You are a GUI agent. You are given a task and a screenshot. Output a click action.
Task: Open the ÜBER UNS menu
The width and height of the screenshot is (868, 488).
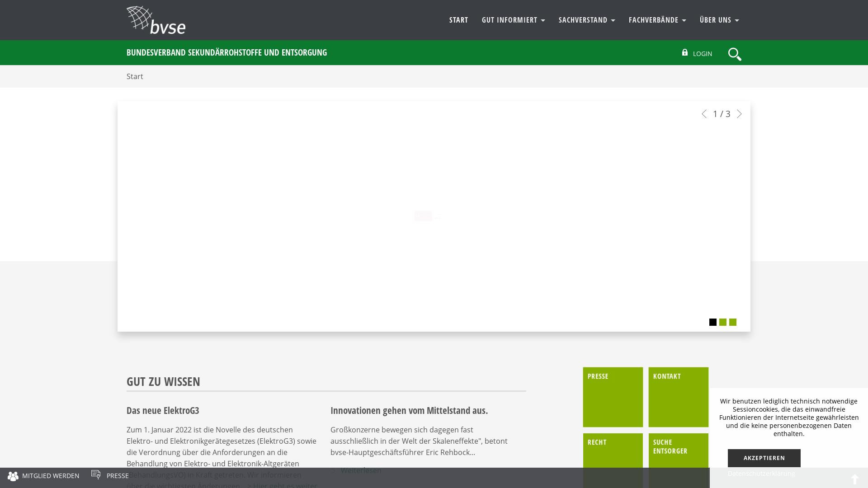click(716, 20)
